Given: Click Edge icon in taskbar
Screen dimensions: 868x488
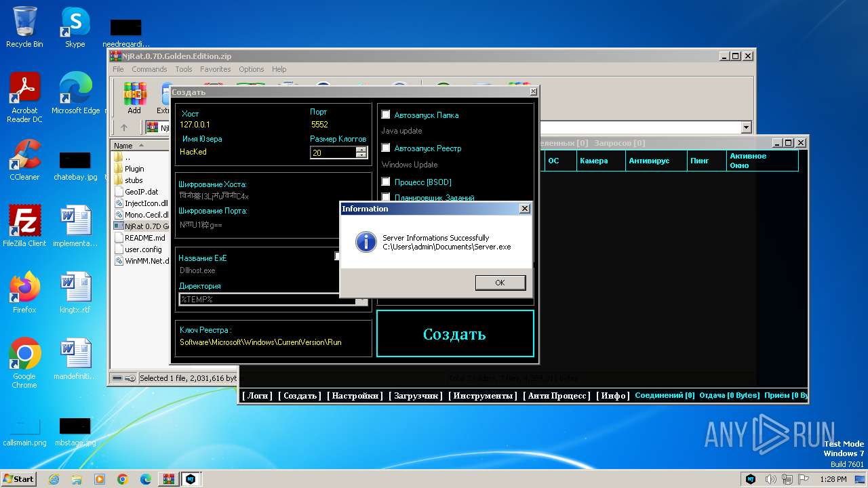Looking at the screenshot, I should (146, 479).
